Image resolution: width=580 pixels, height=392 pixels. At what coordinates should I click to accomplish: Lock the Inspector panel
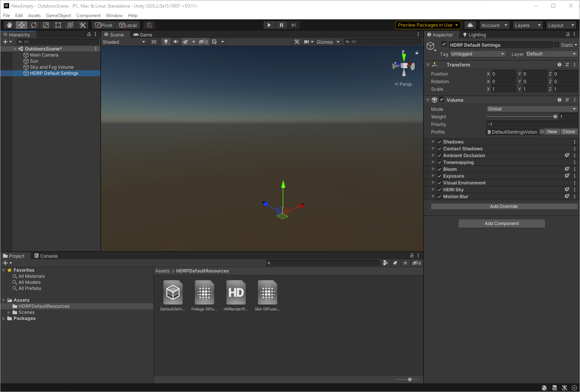(568, 34)
